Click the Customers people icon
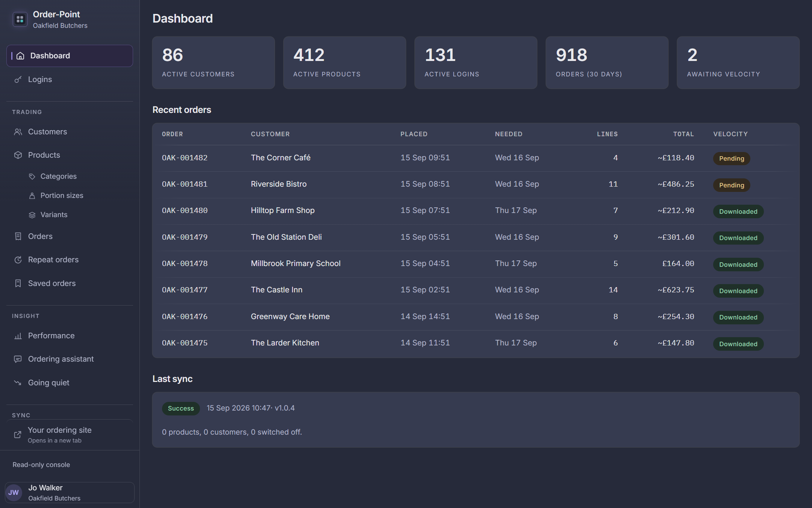Image resolution: width=812 pixels, height=508 pixels. tap(18, 132)
